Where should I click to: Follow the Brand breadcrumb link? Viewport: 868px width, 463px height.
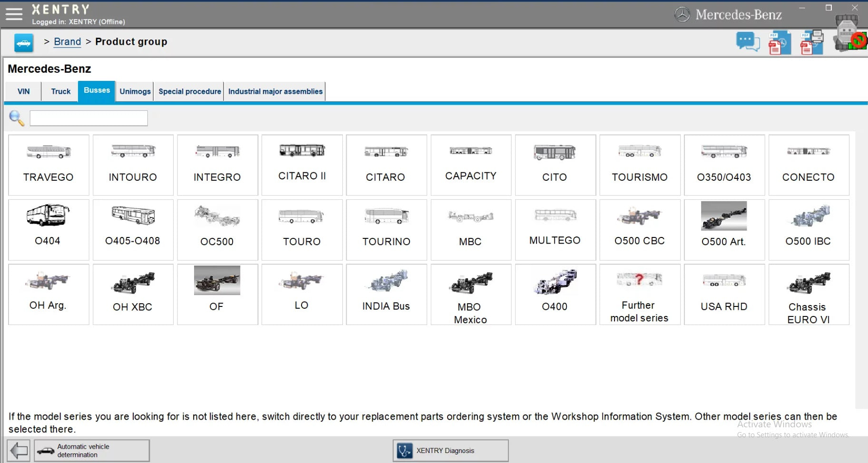67,42
